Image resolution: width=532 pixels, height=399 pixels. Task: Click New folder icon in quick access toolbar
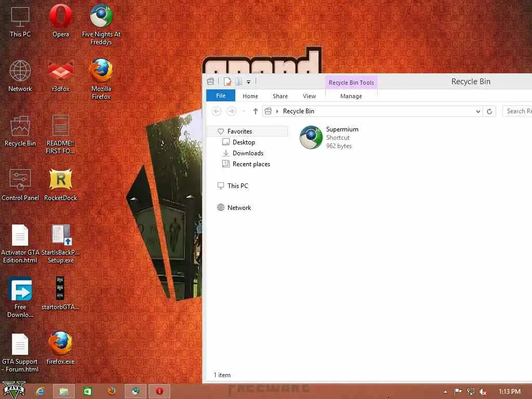[238, 82]
